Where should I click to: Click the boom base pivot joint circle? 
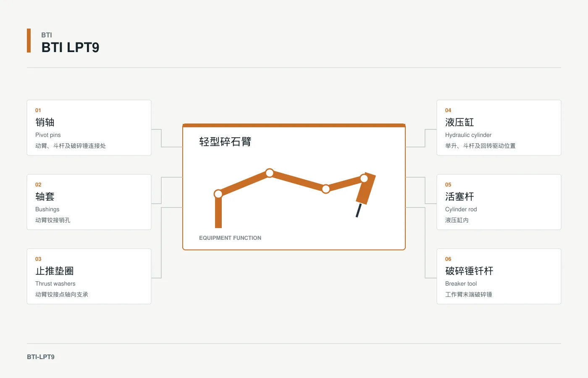tap(218, 194)
